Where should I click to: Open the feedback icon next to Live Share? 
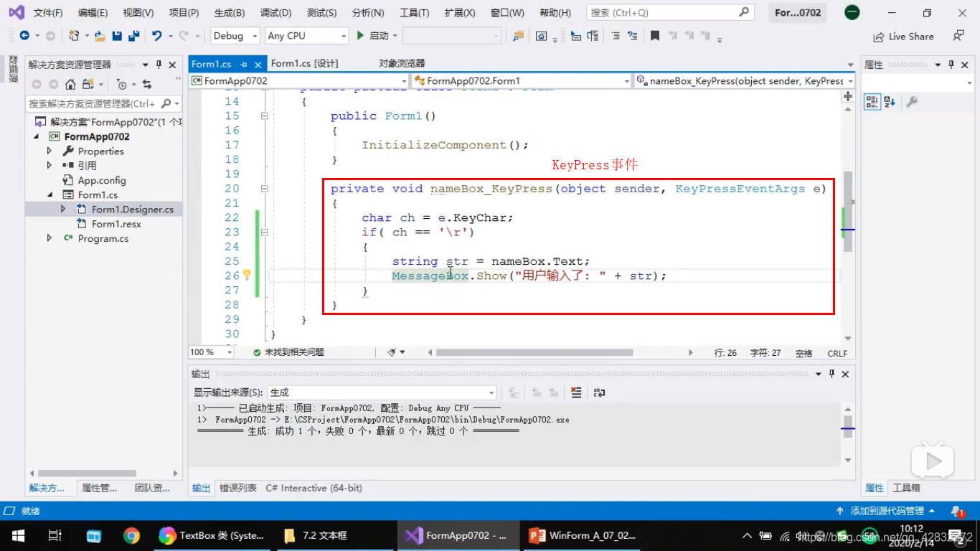[958, 36]
